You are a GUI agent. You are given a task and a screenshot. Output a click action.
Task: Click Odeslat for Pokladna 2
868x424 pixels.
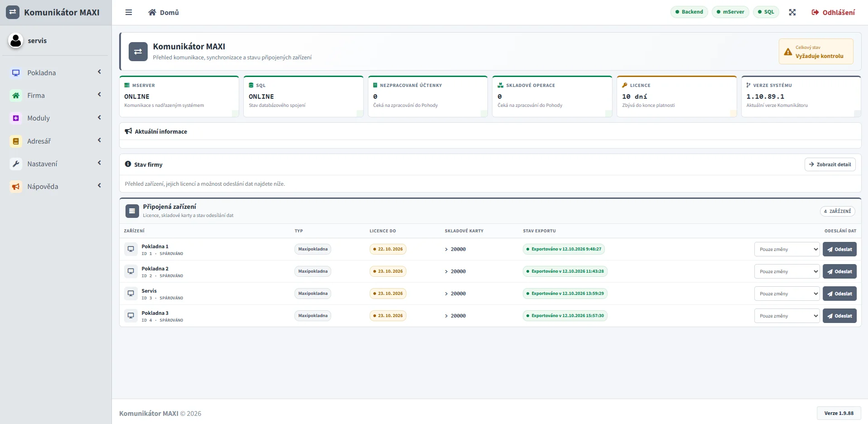(x=839, y=271)
